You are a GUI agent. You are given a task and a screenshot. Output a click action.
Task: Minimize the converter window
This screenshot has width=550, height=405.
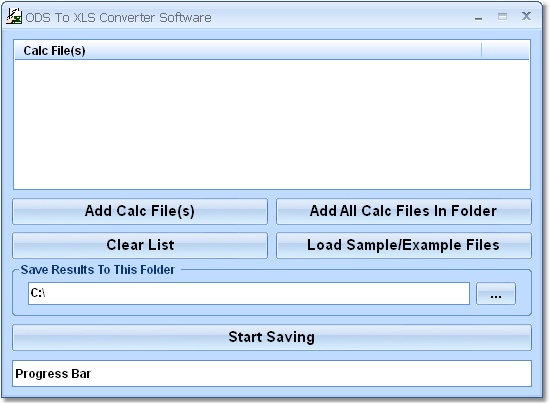click(x=478, y=18)
